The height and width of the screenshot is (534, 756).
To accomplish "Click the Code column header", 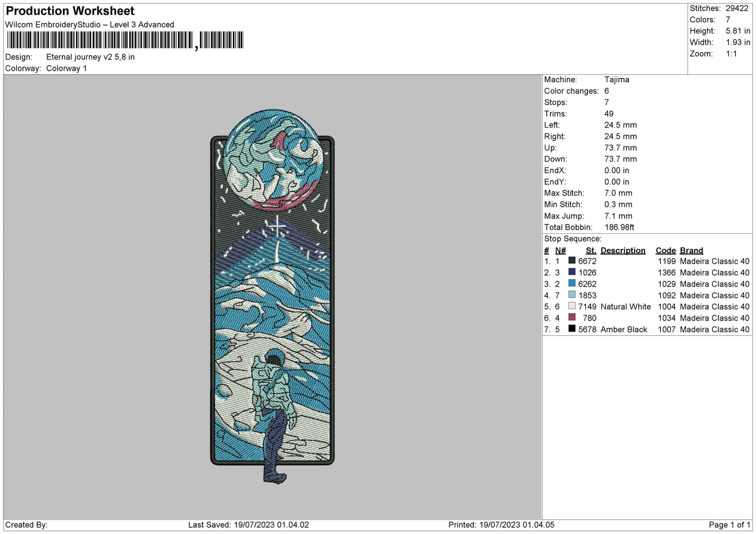I will (665, 251).
